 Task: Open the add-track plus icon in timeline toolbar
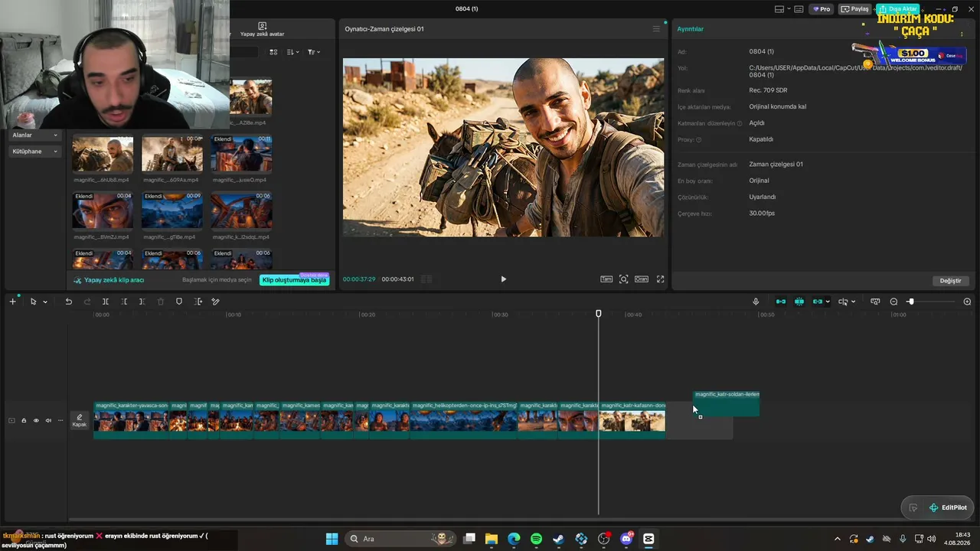(12, 302)
